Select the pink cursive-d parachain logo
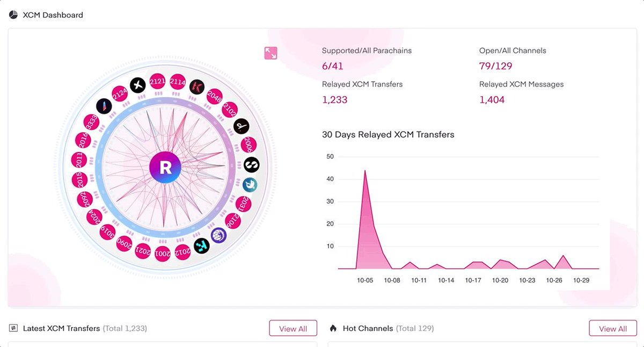This screenshot has width=644, height=347. click(x=241, y=126)
